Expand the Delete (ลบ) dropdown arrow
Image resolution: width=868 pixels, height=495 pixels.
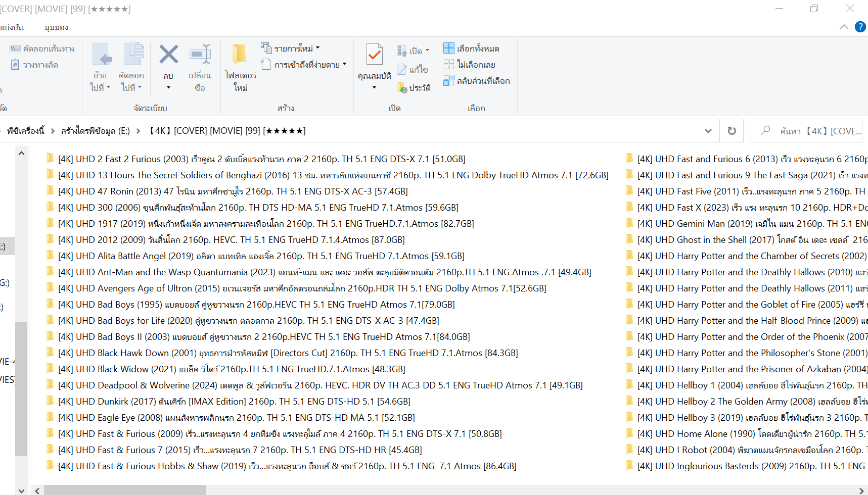click(x=168, y=87)
